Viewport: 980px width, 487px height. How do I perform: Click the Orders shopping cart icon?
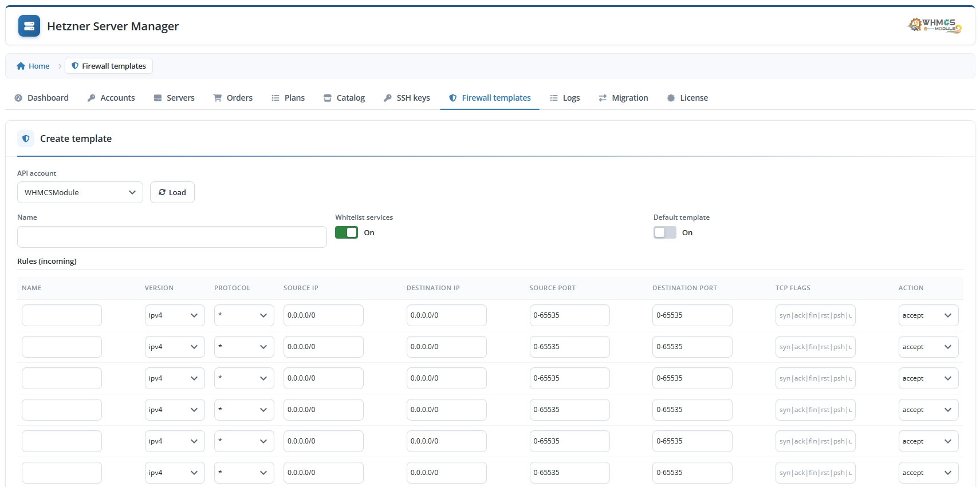pyautogui.click(x=218, y=98)
